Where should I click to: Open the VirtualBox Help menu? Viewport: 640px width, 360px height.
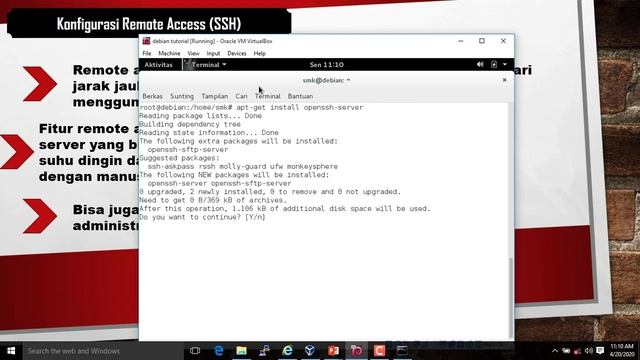[260, 53]
